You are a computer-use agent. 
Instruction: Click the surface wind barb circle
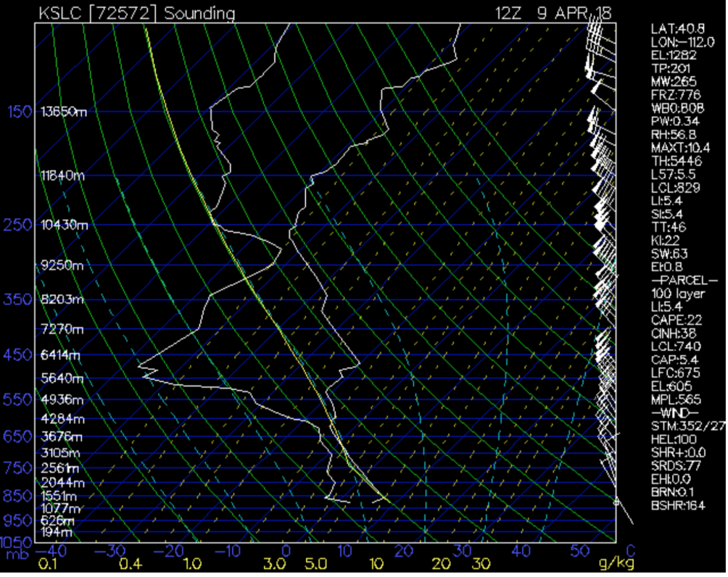(616, 502)
